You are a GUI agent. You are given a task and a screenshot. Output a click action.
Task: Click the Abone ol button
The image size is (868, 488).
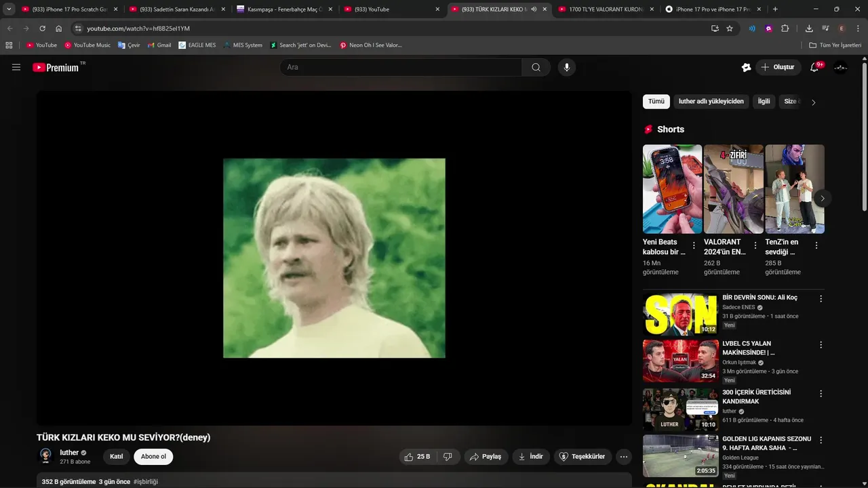(153, 457)
